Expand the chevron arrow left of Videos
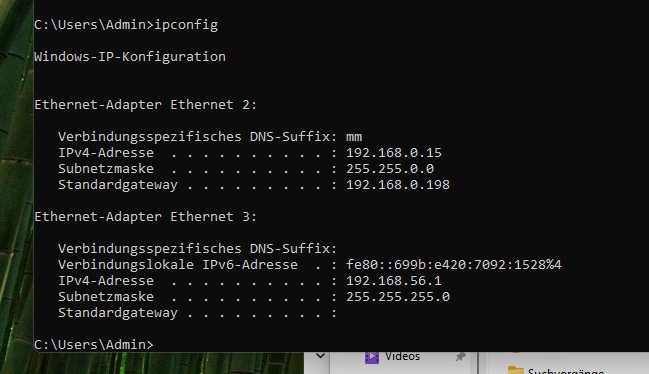The image size is (649, 374). click(x=320, y=355)
